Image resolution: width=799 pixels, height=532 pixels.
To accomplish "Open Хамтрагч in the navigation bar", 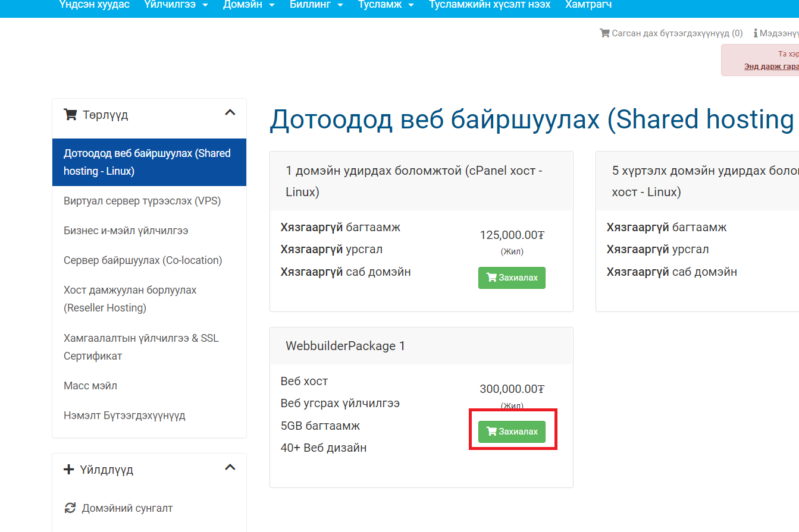I will (x=588, y=5).
